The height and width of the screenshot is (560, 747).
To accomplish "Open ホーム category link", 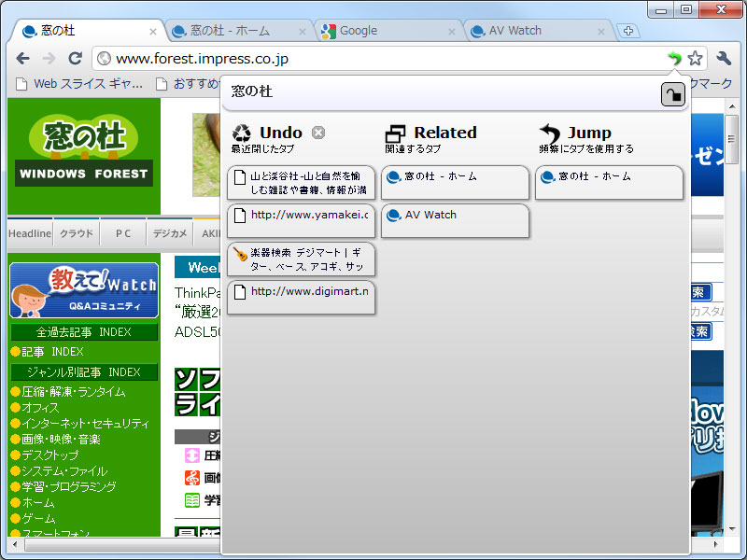I will 38,503.
